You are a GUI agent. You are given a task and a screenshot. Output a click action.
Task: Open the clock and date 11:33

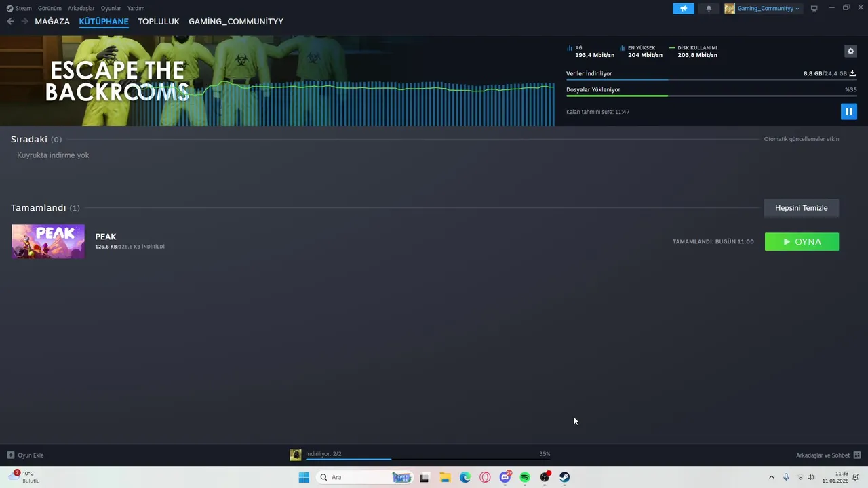click(835, 477)
